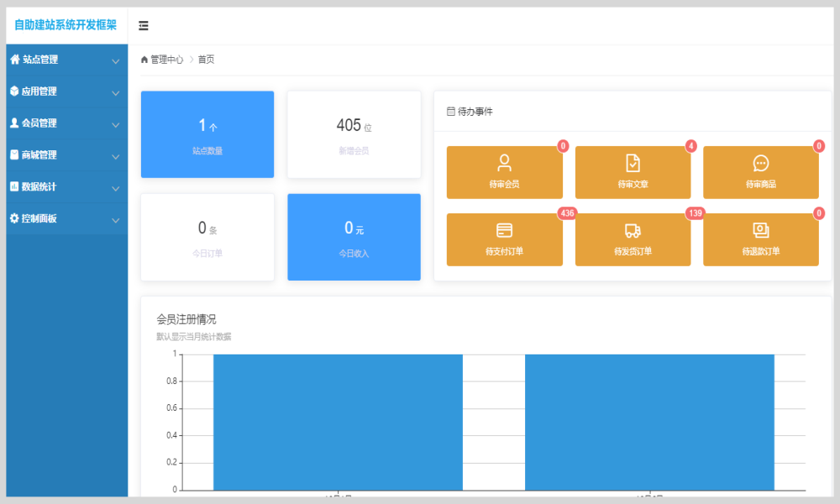The width and height of the screenshot is (840, 504).
Task: Click the 0 badge on 待审会员
Action: [563, 145]
